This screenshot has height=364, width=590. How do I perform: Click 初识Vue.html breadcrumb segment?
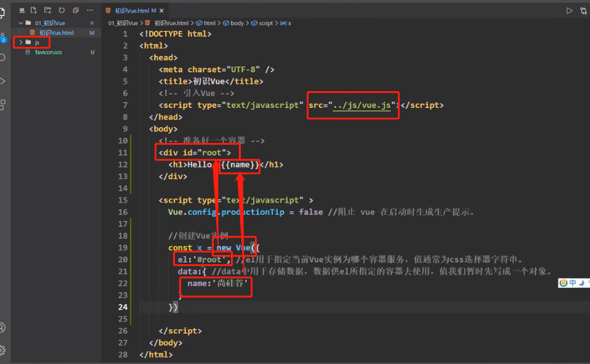point(171,23)
